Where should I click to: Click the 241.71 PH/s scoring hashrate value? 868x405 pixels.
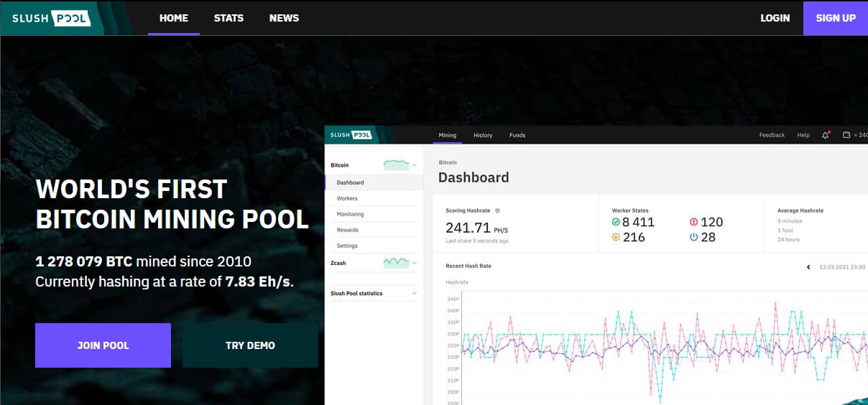click(476, 228)
